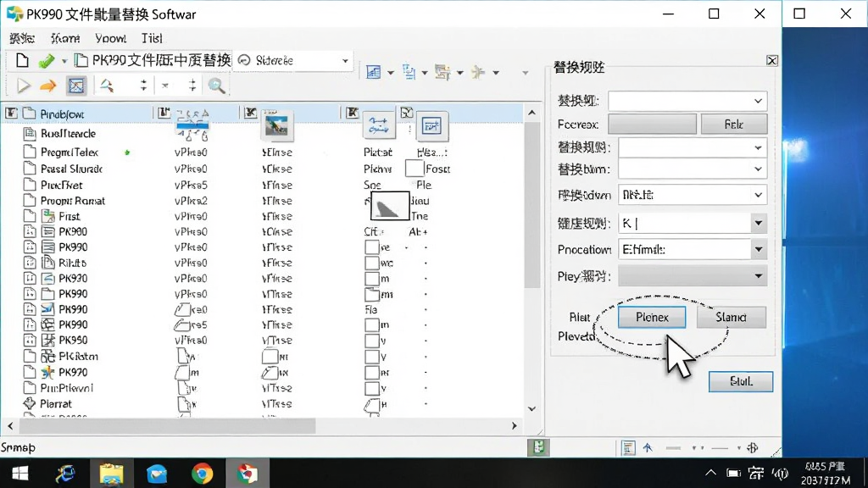868x488 pixels.
Task: Open the grayed Pley dropdown
Action: coord(759,276)
